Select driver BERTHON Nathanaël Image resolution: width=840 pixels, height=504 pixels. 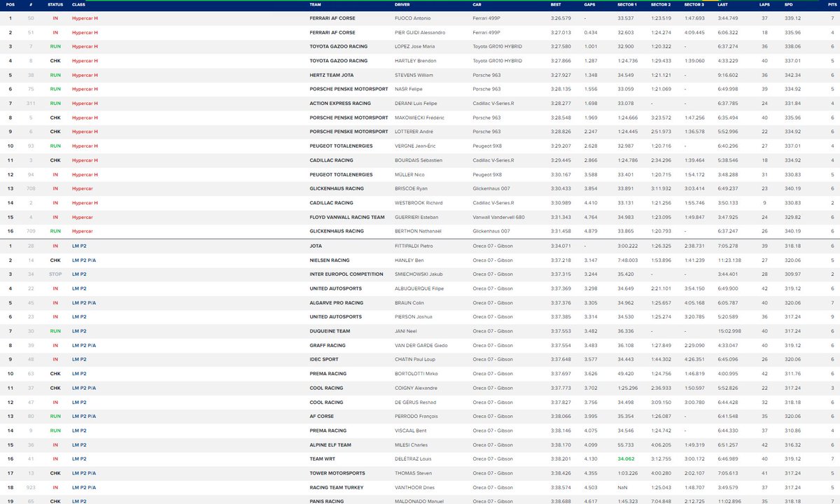pos(416,231)
